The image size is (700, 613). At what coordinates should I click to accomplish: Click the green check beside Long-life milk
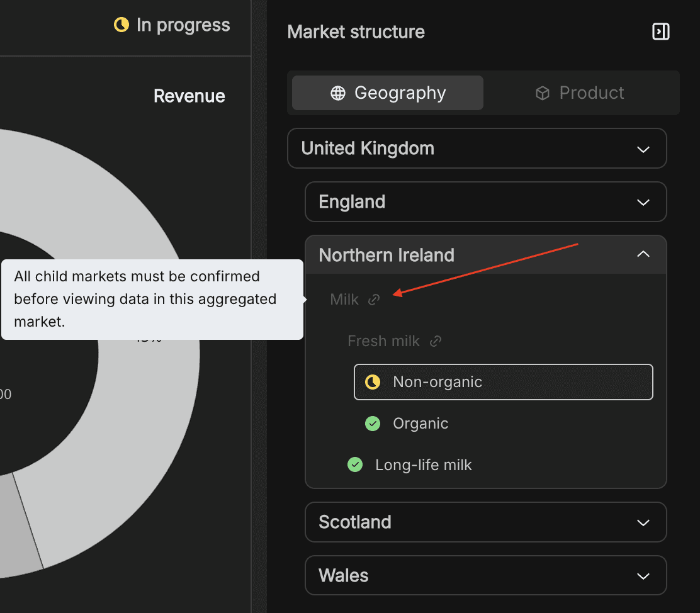coord(355,465)
